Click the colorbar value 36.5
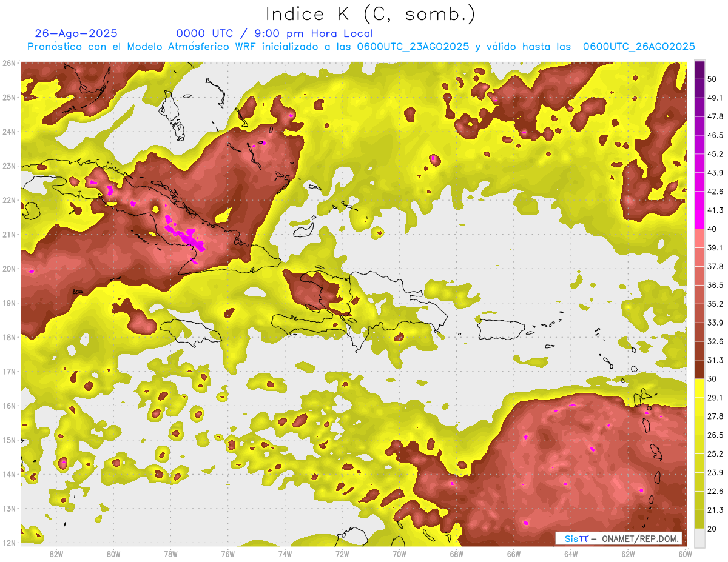The image size is (728, 562). coord(715,285)
